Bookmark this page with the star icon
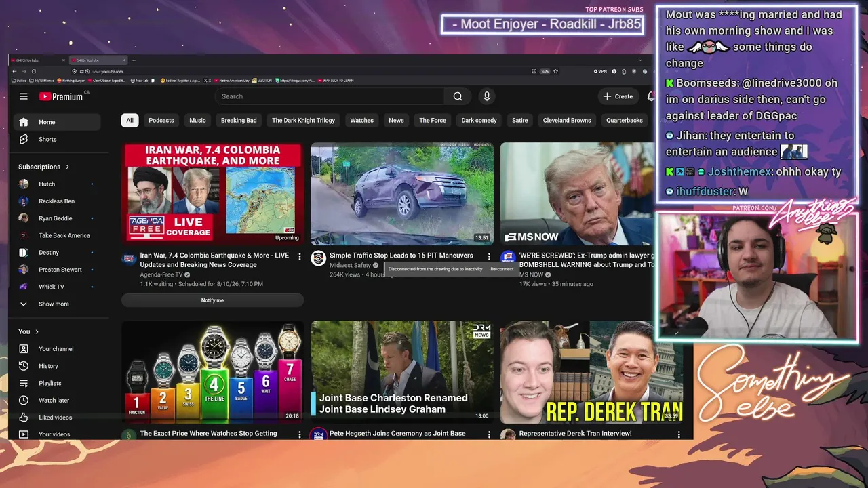Image resolution: width=868 pixels, height=488 pixels. click(x=555, y=71)
